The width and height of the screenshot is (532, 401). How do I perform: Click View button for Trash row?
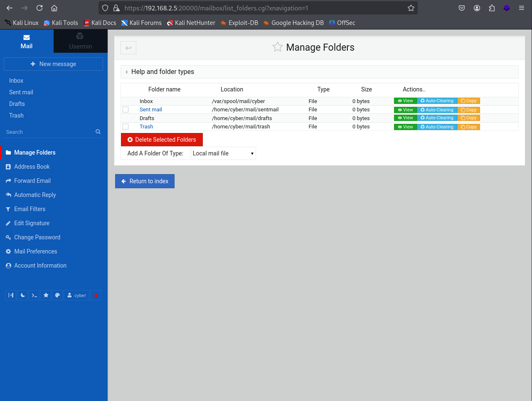coord(405,127)
